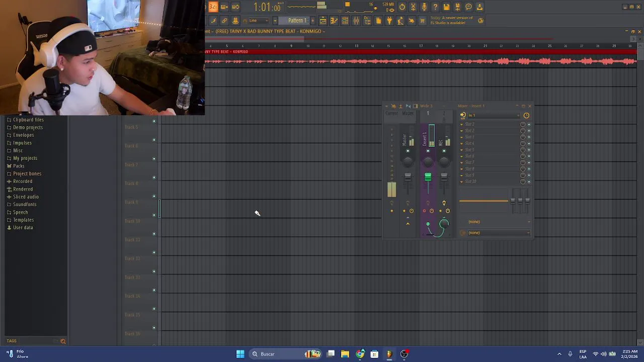Mute the REC mixer track

[x=444, y=151]
